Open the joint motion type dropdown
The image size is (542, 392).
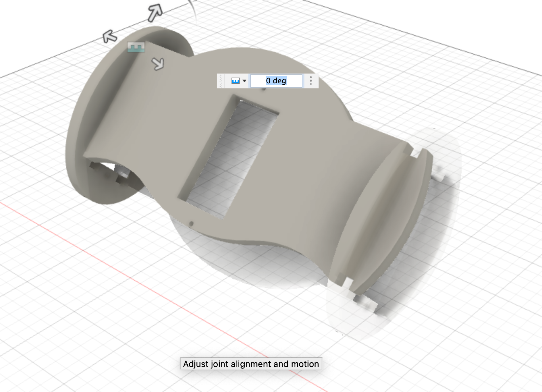[239, 81]
